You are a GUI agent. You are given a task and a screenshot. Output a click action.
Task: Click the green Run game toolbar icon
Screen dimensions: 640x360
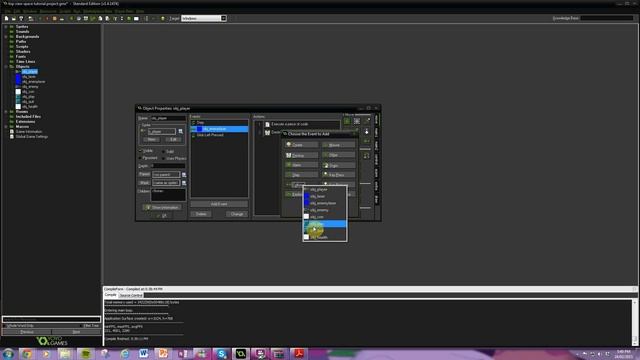pyautogui.click(x=40, y=18)
